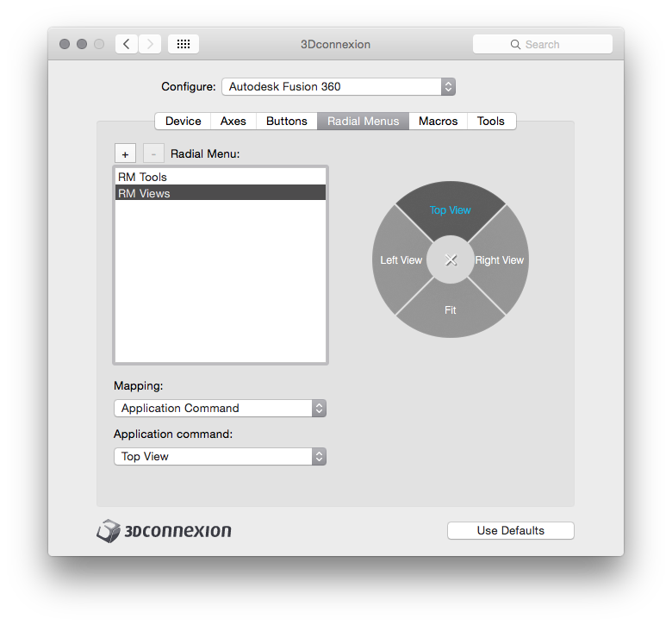Go back with the left chevron button
Screen dimensions: 672x625
[127, 44]
